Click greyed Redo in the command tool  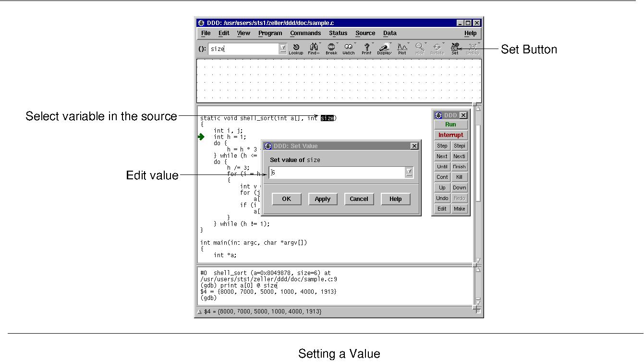[x=460, y=199]
